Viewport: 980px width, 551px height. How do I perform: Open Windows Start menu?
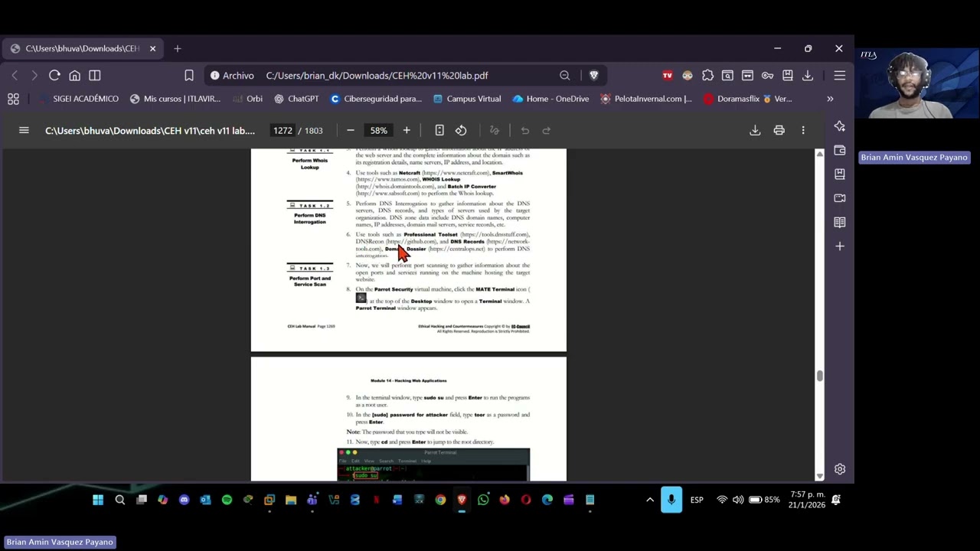point(98,500)
